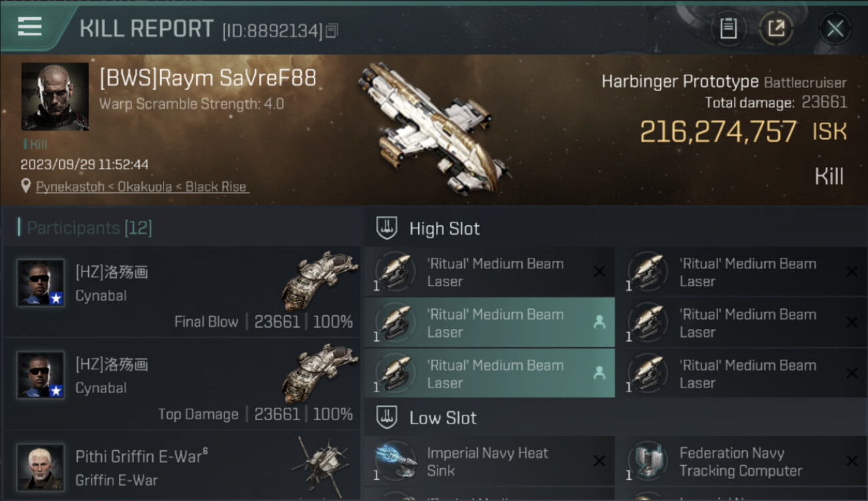Close the kill report window
The height and width of the screenshot is (501, 868).
click(835, 29)
